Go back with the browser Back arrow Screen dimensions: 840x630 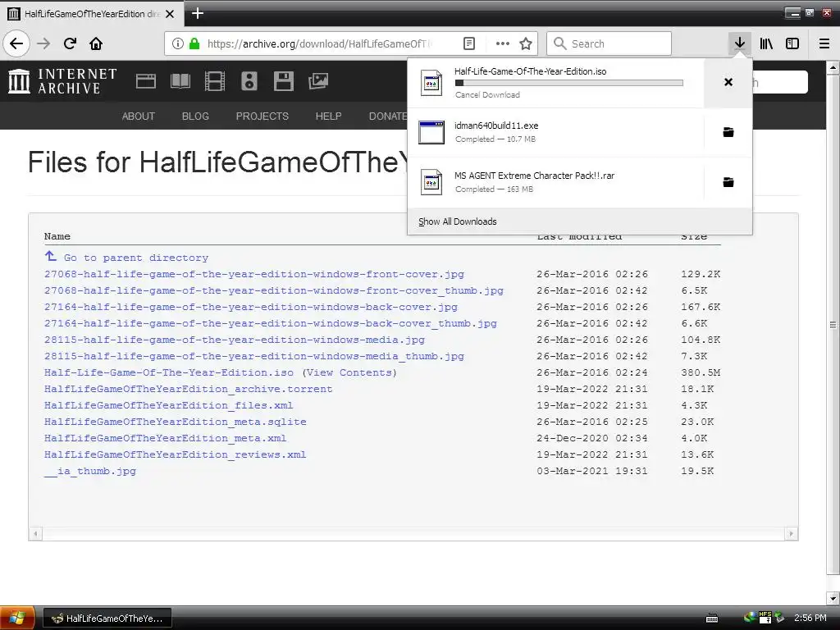tap(16, 43)
